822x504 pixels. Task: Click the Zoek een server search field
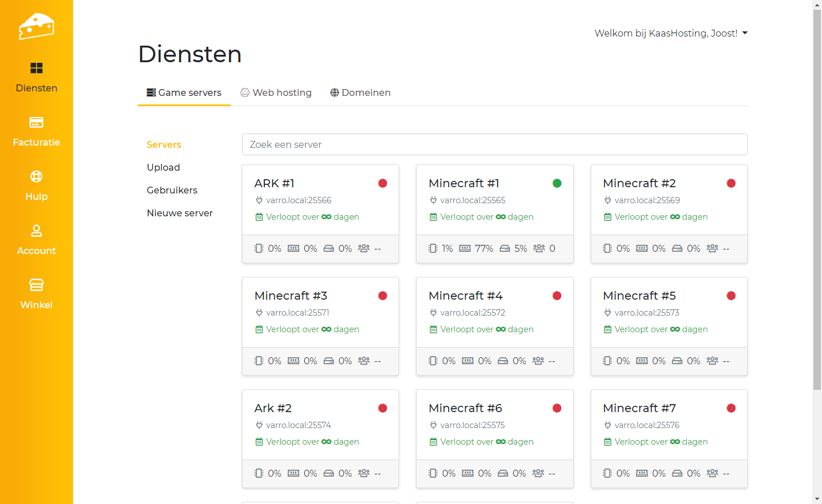point(494,144)
